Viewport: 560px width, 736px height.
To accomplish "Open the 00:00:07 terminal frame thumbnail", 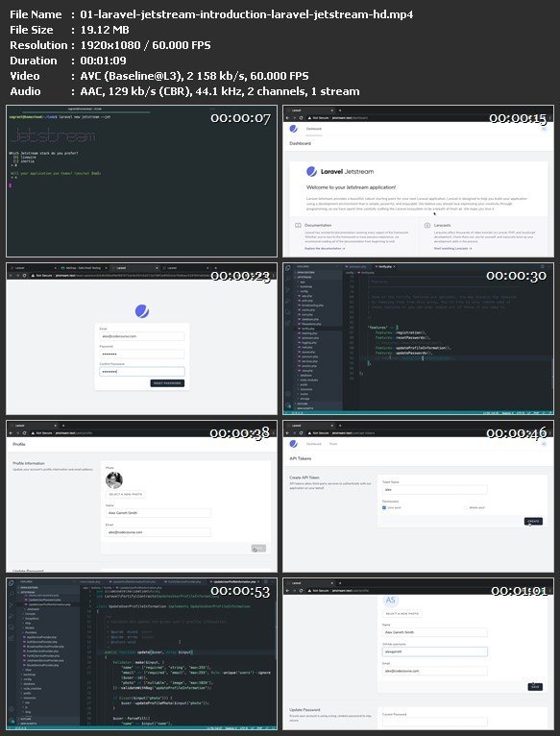I will (x=141, y=181).
